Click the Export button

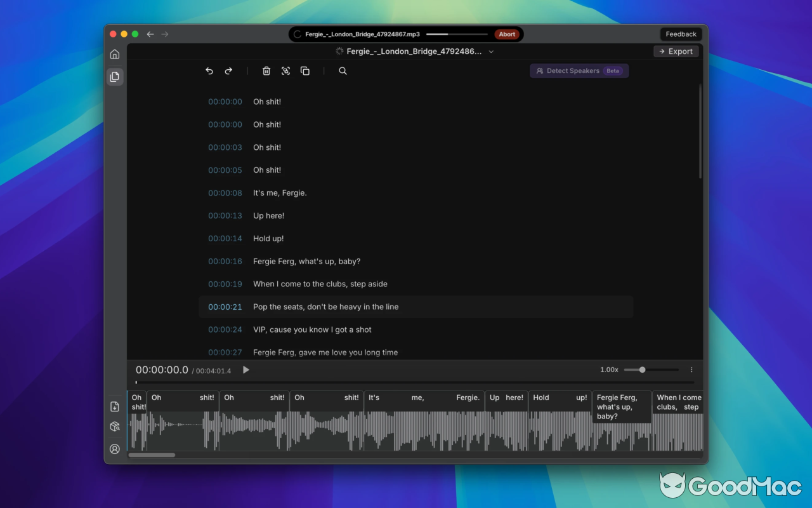pyautogui.click(x=676, y=51)
